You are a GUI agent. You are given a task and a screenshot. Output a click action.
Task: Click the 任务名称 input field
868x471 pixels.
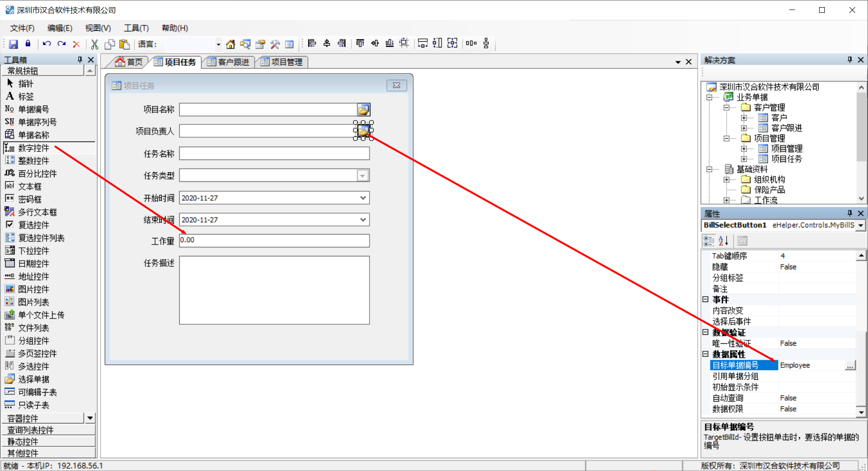(x=274, y=153)
